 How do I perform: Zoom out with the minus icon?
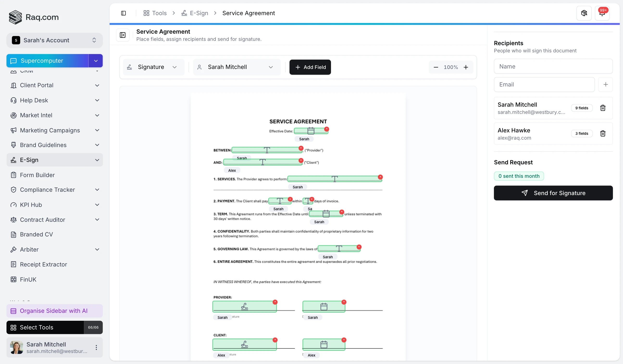(x=436, y=67)
